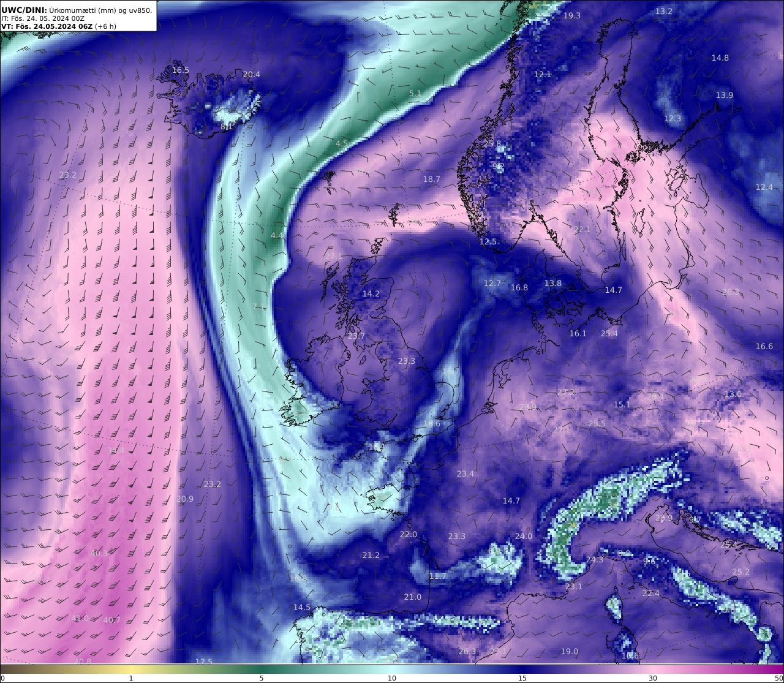784x683 pixels.
Task: Click the 8.1 value south of Iceland
Action: click(x=227, y=127)
